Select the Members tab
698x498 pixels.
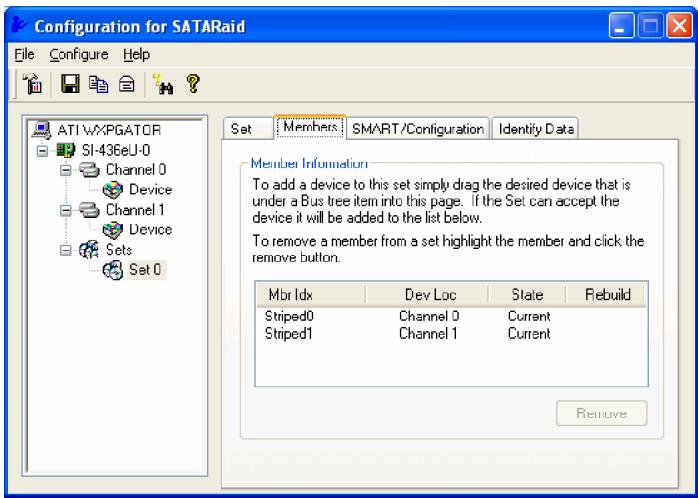pyautogui.click(x=310, y=127)
